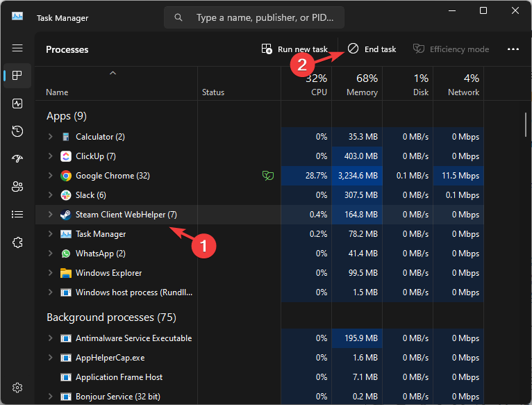Open App history from sidebar
The height and width of the screenshot is (405, 532).
coord(17,131)
